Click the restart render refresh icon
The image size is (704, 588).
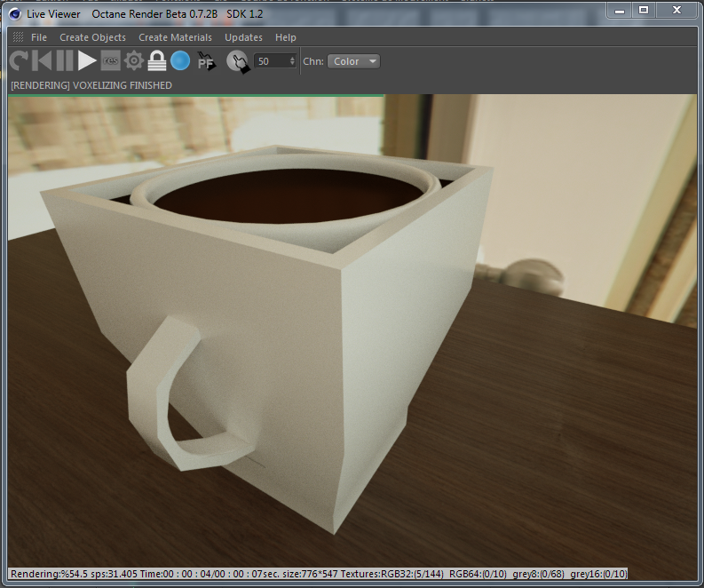(19, 61)
